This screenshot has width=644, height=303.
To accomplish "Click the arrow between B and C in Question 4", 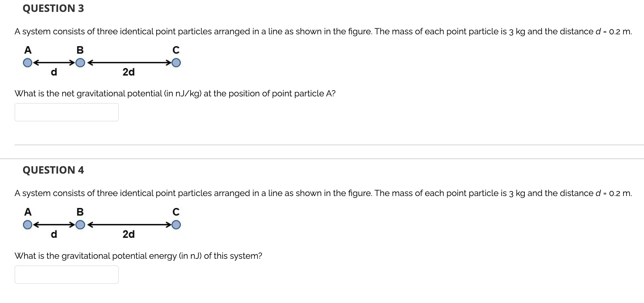I will tap(129, 225).
